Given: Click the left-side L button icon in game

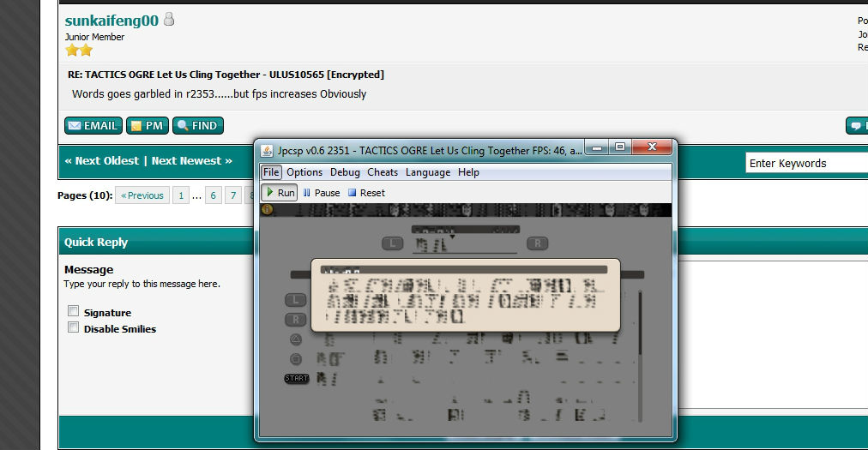Looking at the screenshot, I should (296, 299).
